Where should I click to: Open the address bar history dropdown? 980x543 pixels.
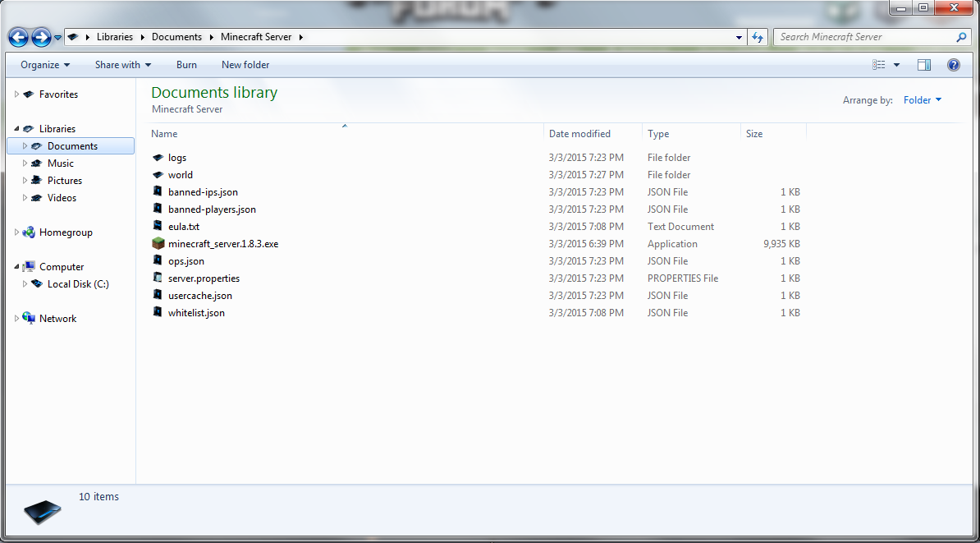740,37
